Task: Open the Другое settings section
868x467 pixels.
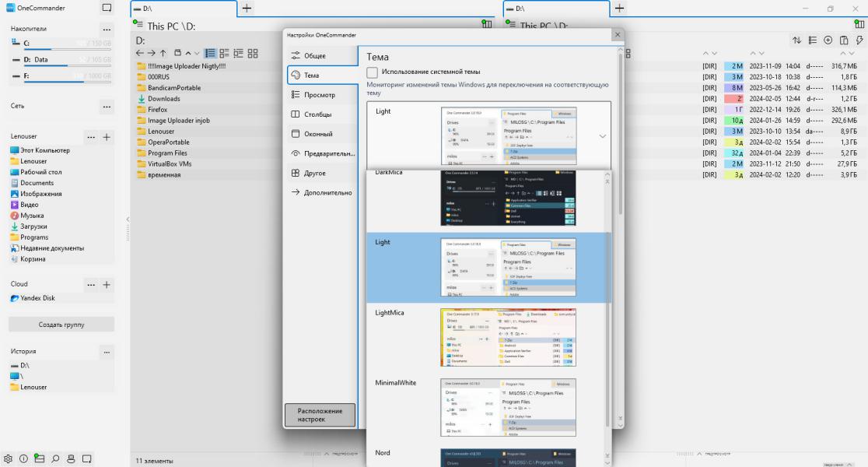Action: coord(322,173)
